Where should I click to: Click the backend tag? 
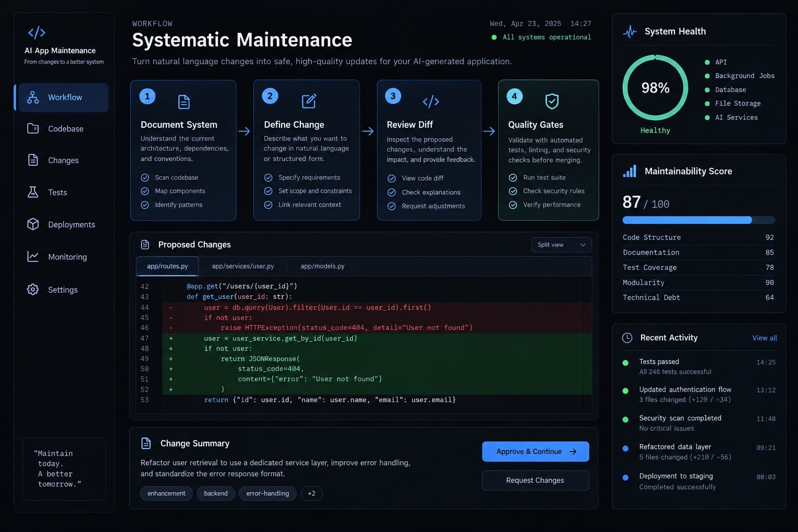(216, 494)
